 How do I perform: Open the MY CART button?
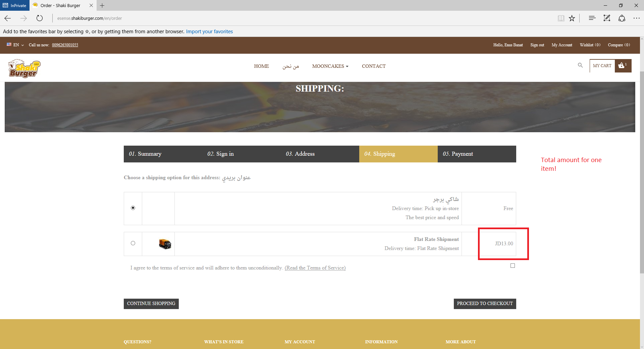[x=602, y=66]
